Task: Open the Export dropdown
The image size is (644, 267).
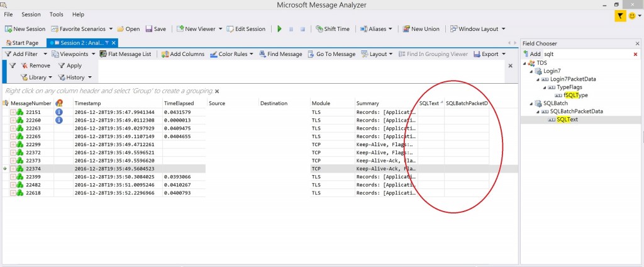Action: click(489, 54)
